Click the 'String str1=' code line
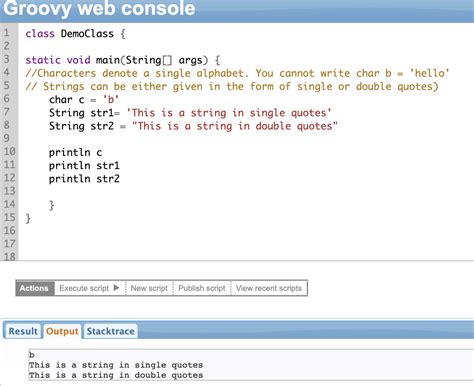Screen dimensions: 474x386 pyautogui.click(x=190, y=113)
